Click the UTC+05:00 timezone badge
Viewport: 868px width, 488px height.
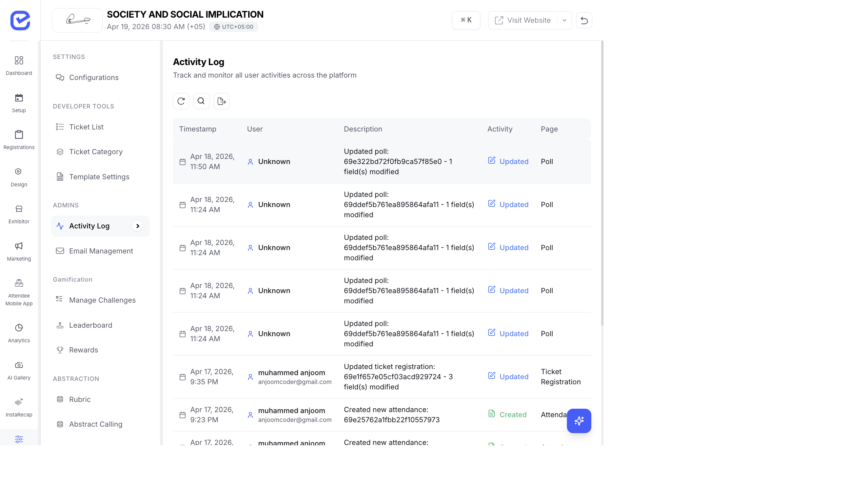click(234, 27)
